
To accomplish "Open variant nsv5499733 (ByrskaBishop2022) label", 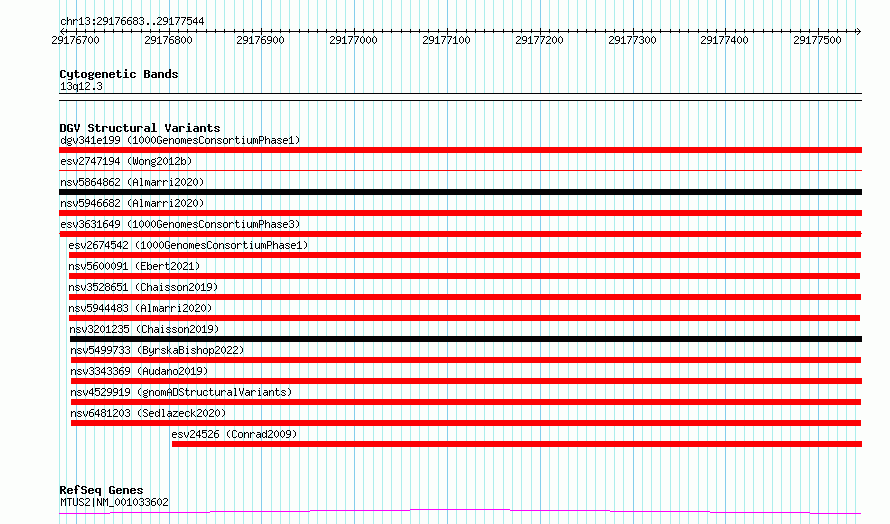I will pyautogui.click(x=157, y=350).
